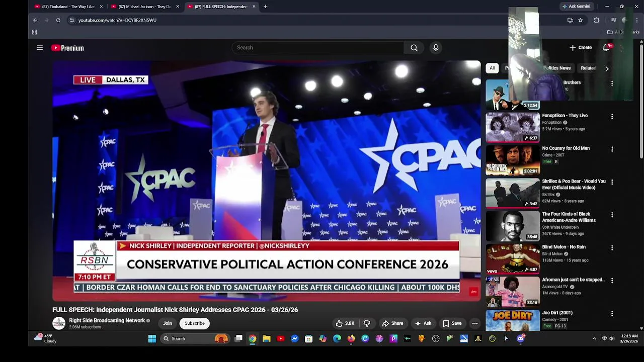
Task: Open the Skrillex & Poo Bear video title
Action: (574, 185)
